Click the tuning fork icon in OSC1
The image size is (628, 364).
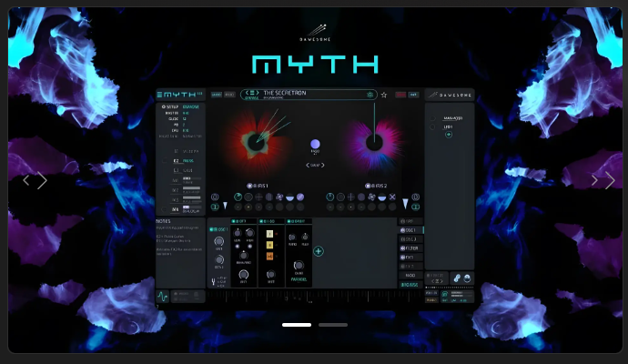click(213, 282)
